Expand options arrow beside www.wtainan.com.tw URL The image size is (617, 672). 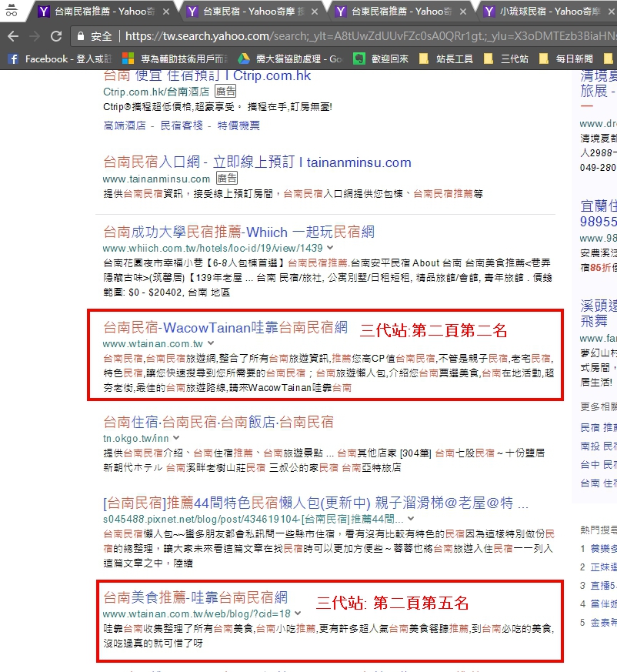point(210,343)
